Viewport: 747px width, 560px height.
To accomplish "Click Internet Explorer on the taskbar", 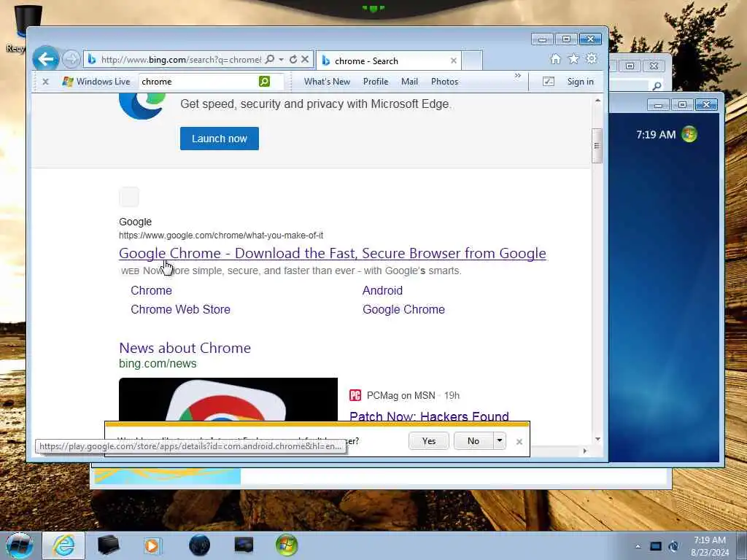I will [x=63, y=545].
